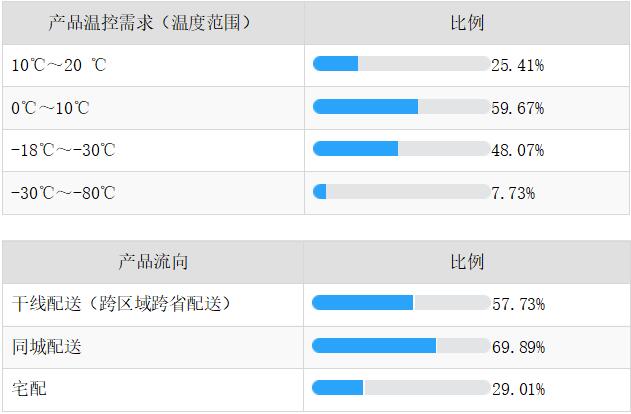
Task: Select the 同城配送 row label
Action: [46, 347]
